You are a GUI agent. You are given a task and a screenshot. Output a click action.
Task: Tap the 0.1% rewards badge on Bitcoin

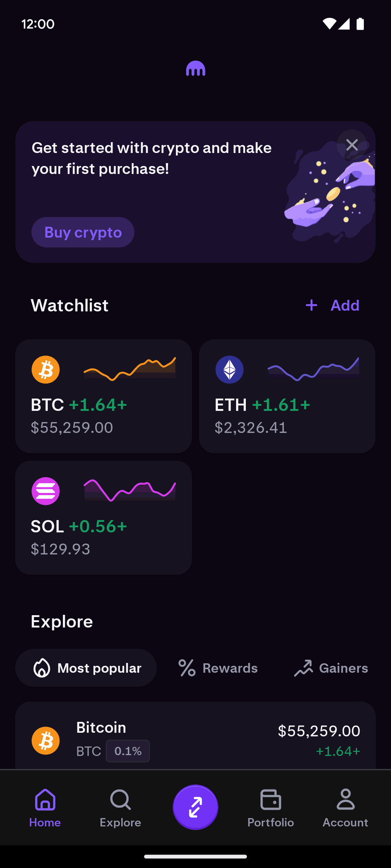click(x=128, y=751)
